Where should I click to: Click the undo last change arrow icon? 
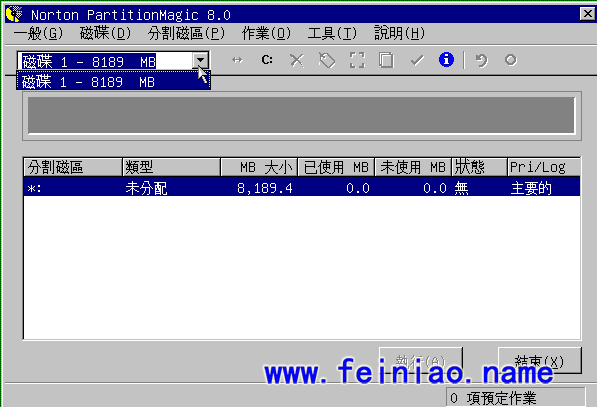pos(481,60)
